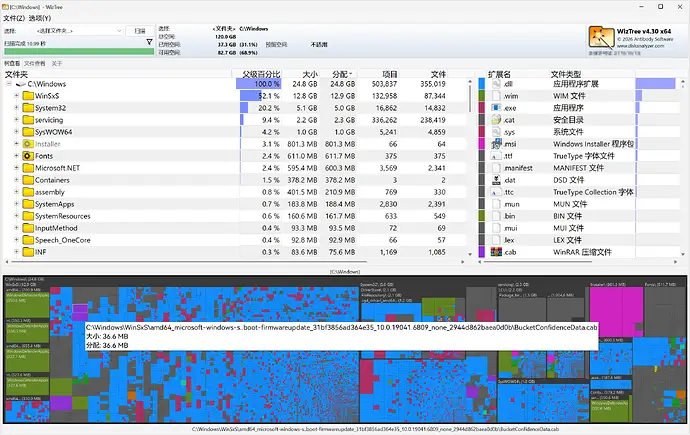This screenshot has width=690, height=435.
Task: Click the status bar BucketConfidenceData.cab path
Action: 375,429
